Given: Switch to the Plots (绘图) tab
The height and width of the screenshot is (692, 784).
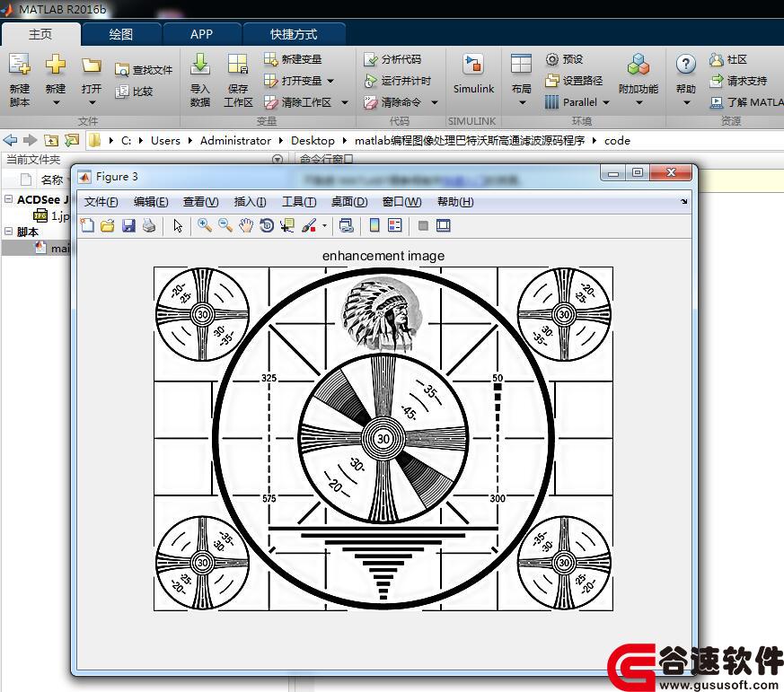Looking at the screenshot, I should (121, 34).
